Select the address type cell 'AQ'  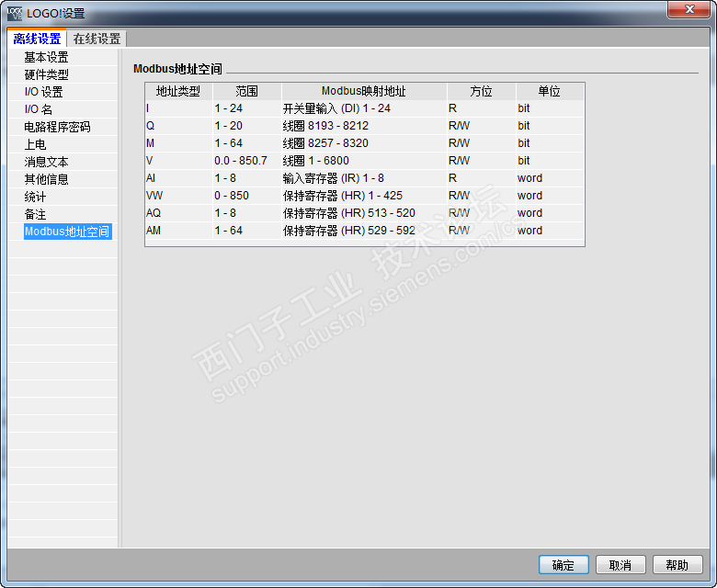tap(179, 213)
